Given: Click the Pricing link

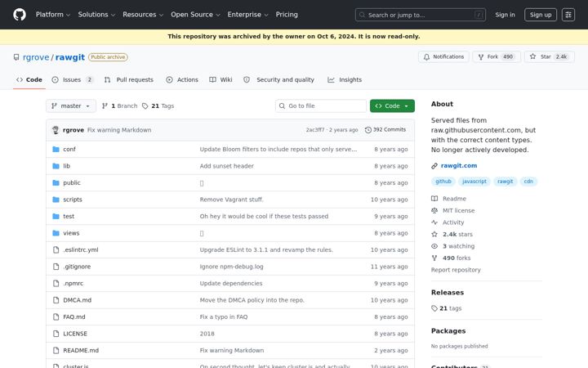Looking at the screenshot, I should pos(287,15).
